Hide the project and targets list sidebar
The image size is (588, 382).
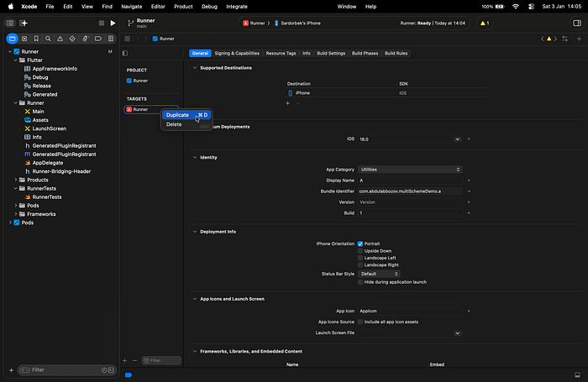coord(125,53)
